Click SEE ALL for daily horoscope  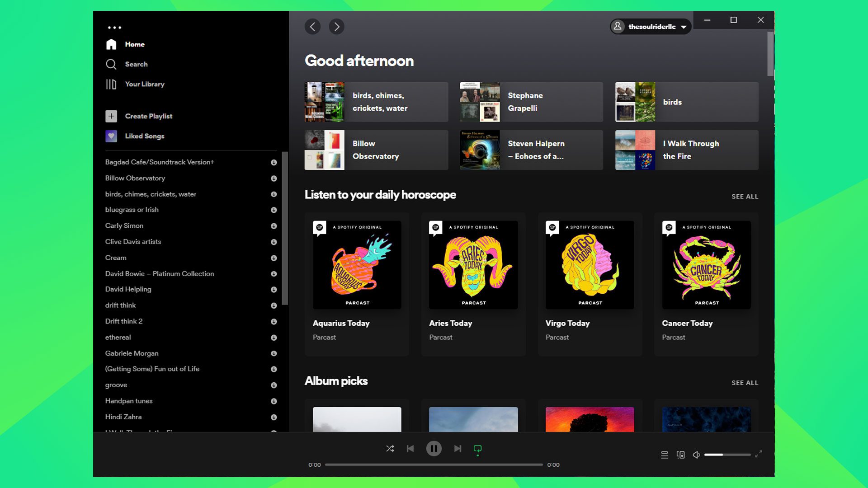coord(745,197)
